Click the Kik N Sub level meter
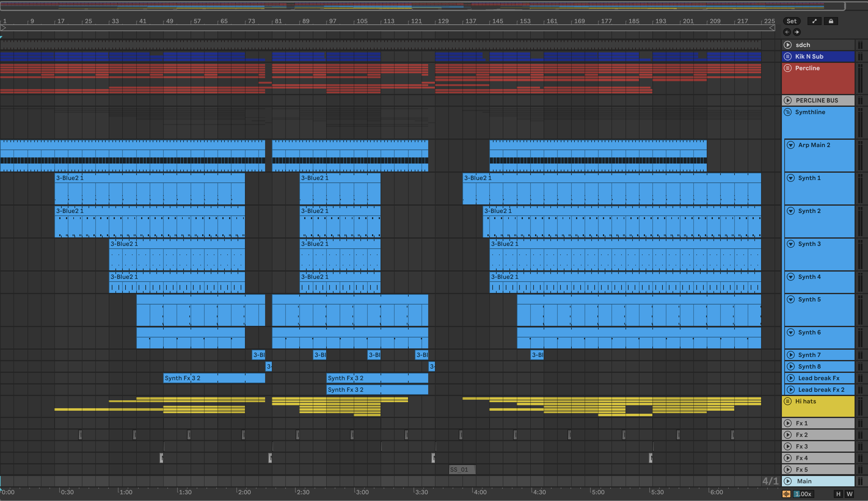868x501 pixels. click(x=860, y=56)
